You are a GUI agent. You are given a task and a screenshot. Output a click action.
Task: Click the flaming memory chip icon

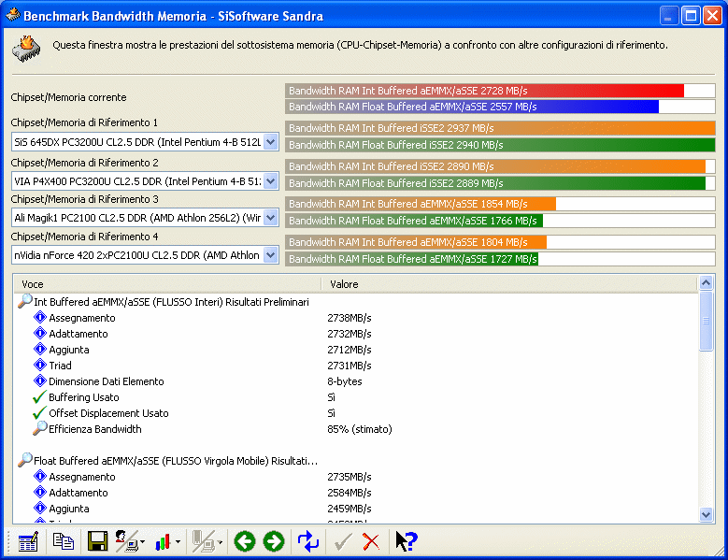pyautogui.click(x=26, y=50)
